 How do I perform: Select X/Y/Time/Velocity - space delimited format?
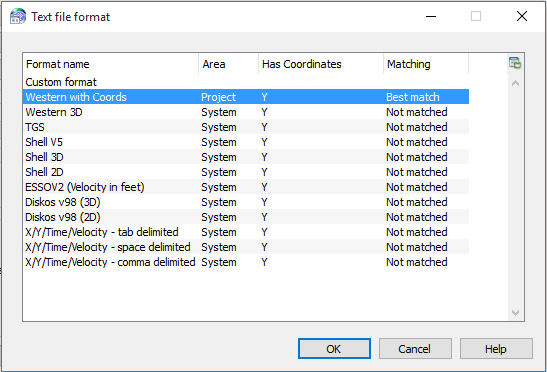click(x=246, y=247)
